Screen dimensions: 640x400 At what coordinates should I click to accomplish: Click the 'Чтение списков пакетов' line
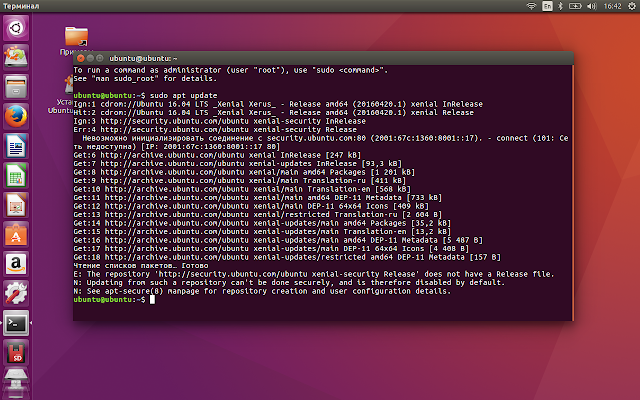coord(141,266)
